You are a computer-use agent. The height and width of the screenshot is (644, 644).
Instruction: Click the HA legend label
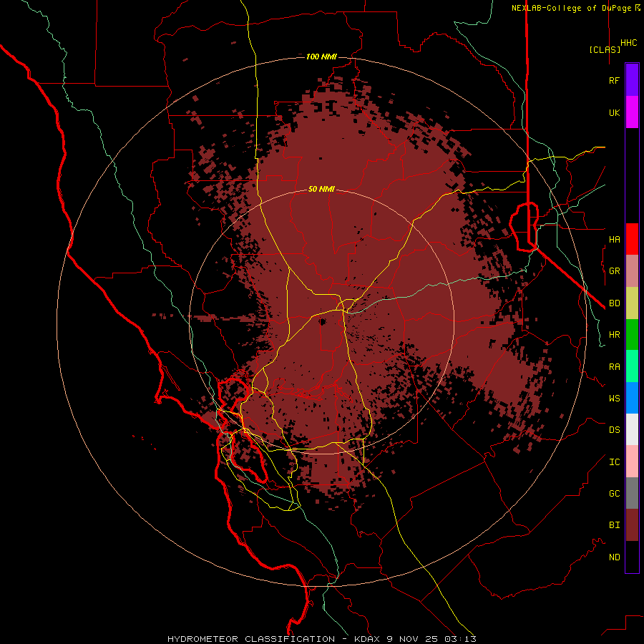click(614, 240)
